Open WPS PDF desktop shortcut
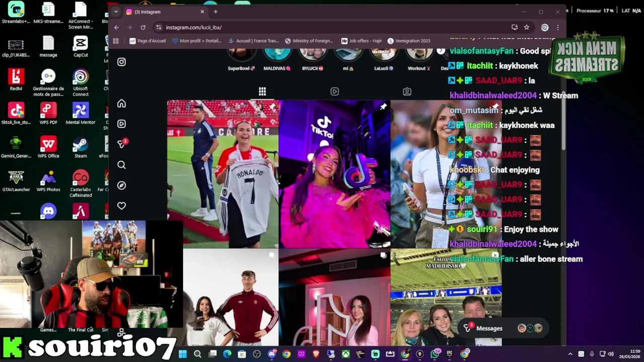Image resolution: width=644 pixels, height=362 pixels. [48, 113]
